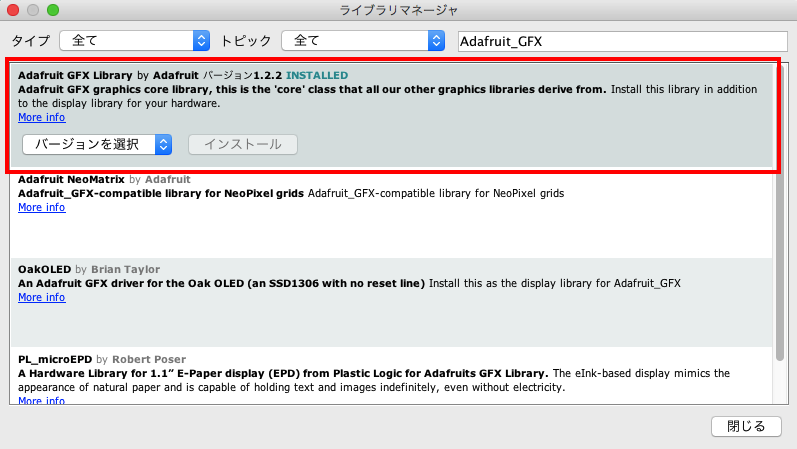
Task: Open the トピック dropdown set to 全て
Action: [x=363, y=41]
